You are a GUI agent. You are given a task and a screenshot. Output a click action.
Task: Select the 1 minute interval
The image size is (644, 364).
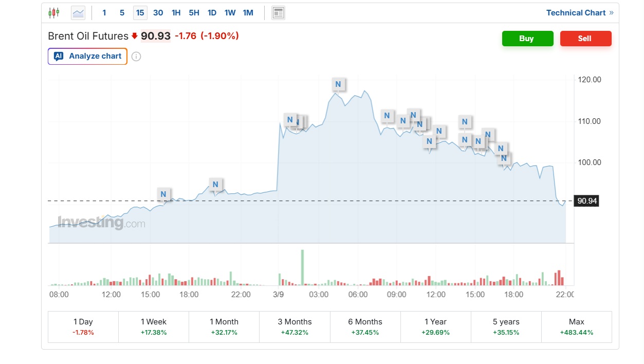104,13
